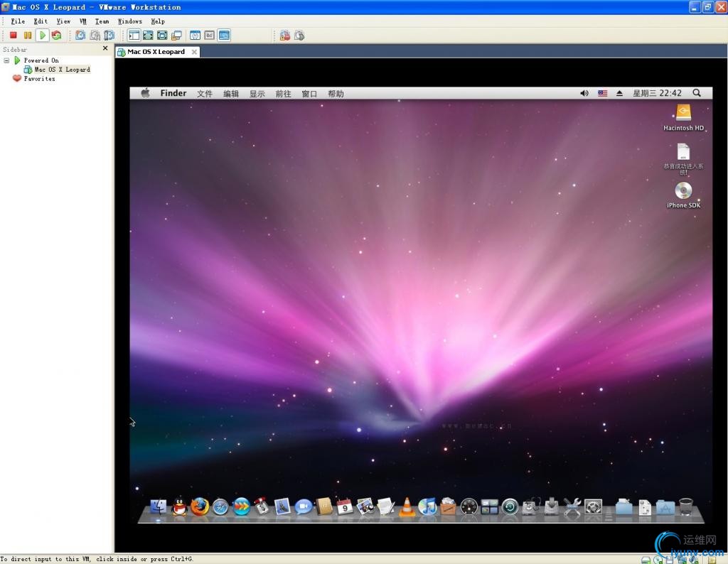The width and height of the screenshot is (728, 564).
Task: Click the green Power On play button
Action: pyautogui.click(x=42, y=36)
